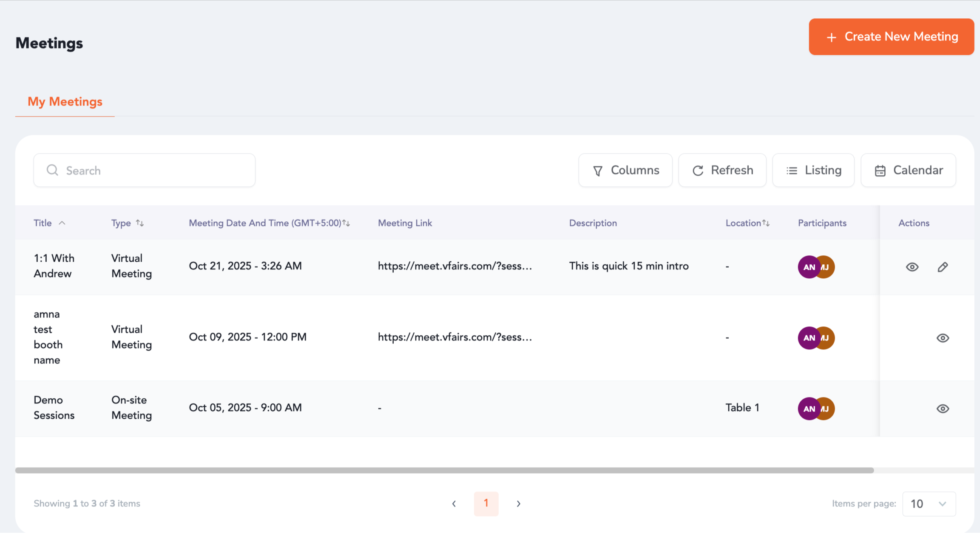This screenshot has height=543, width=980.
Task: Click the magnifier icon in the search box
Action: [x=52, y=170]
